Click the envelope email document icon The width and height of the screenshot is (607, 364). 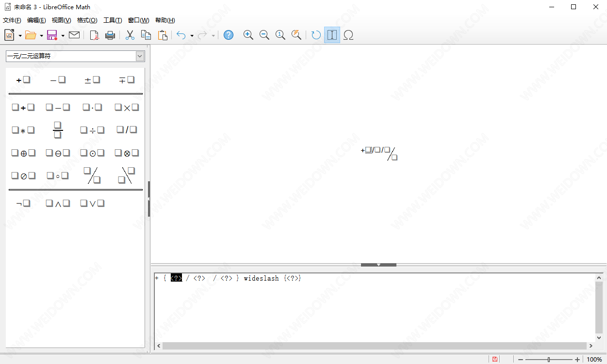coord(74,35)
